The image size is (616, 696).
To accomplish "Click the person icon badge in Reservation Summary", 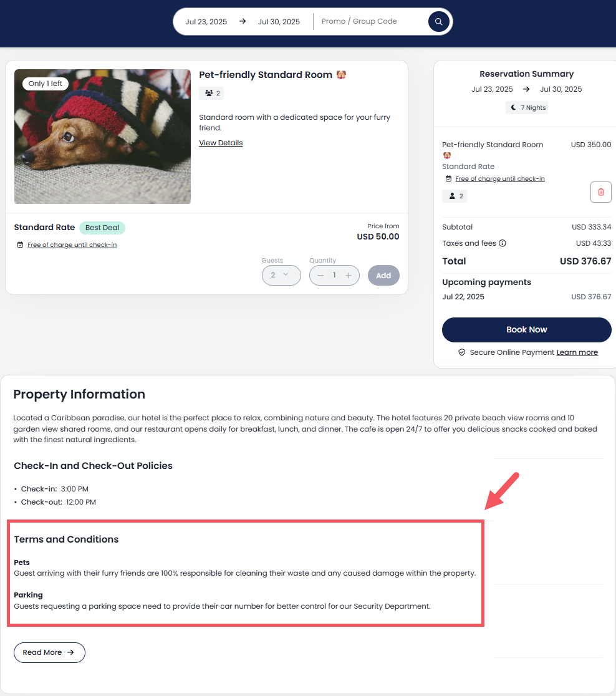I will tap(455, 196).
